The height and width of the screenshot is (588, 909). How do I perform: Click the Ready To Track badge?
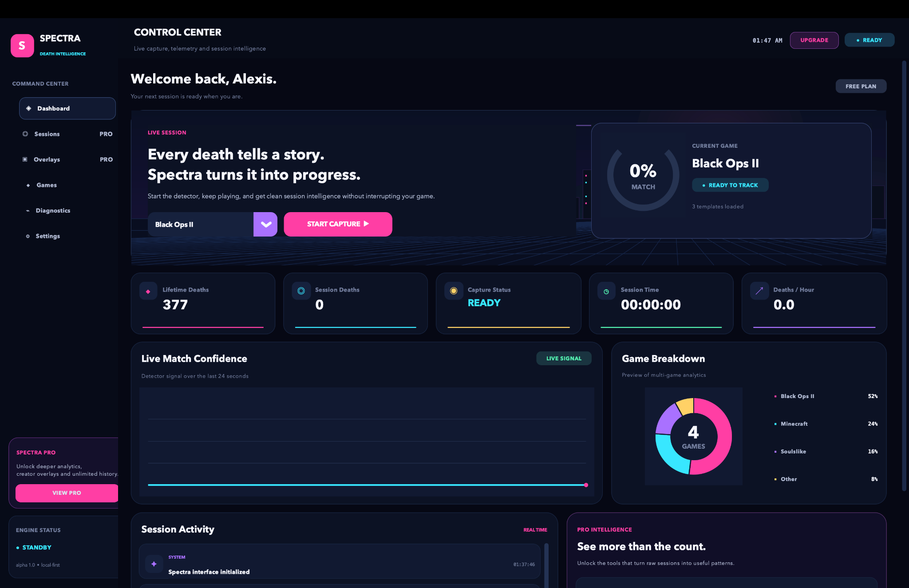click(730, 185)
